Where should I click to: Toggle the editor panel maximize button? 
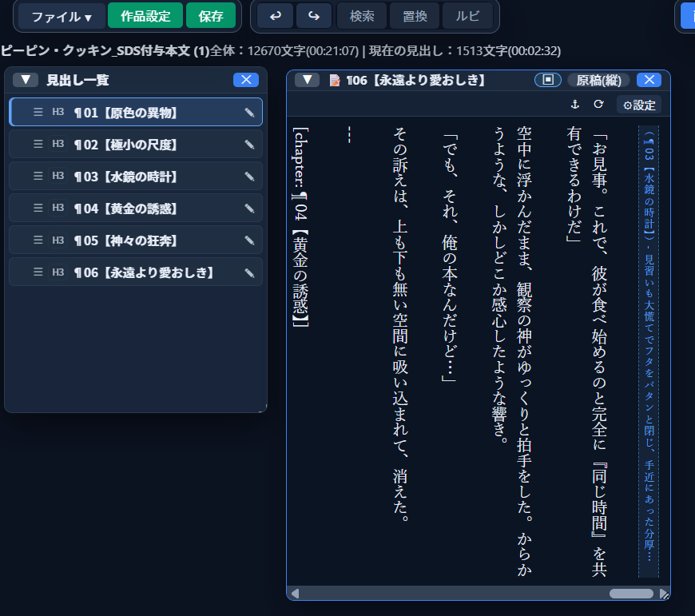pyautogui.click(x=548, y=80)
